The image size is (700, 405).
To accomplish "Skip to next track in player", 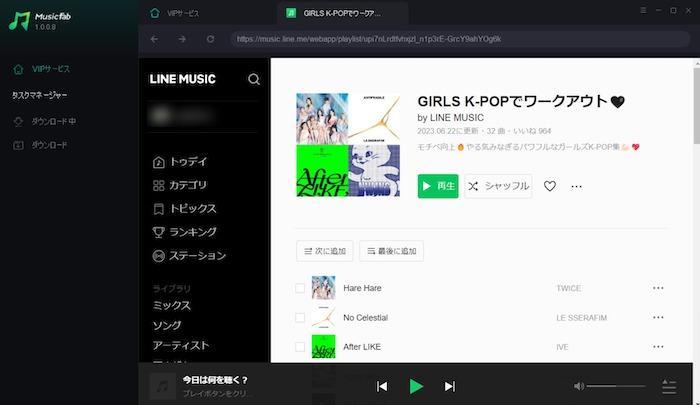I will pos(450,386).
